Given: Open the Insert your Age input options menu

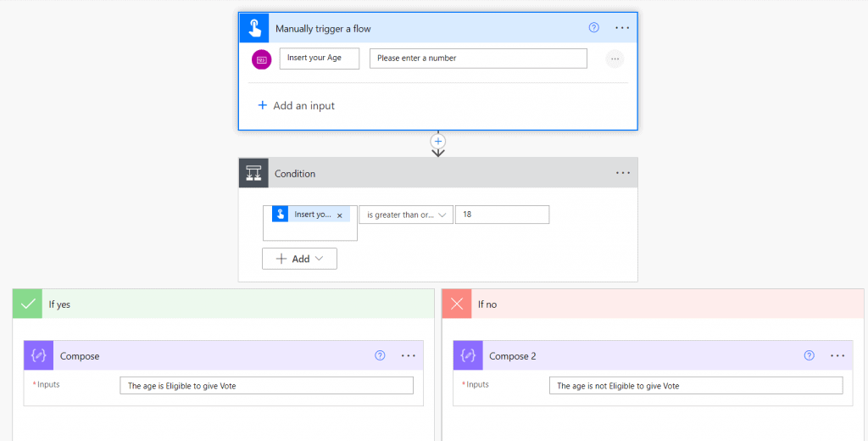Looking at the screenshot, I should coord(615,59).
